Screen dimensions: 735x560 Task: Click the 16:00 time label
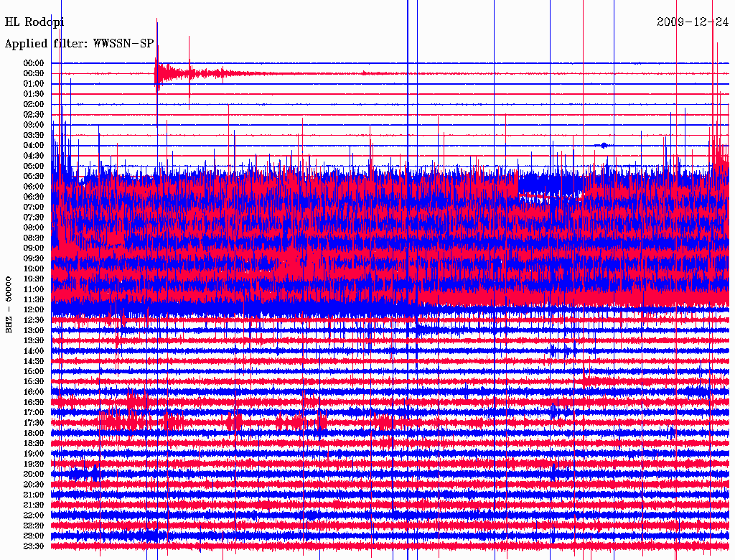pyautogui.click(x=34, y=392)
